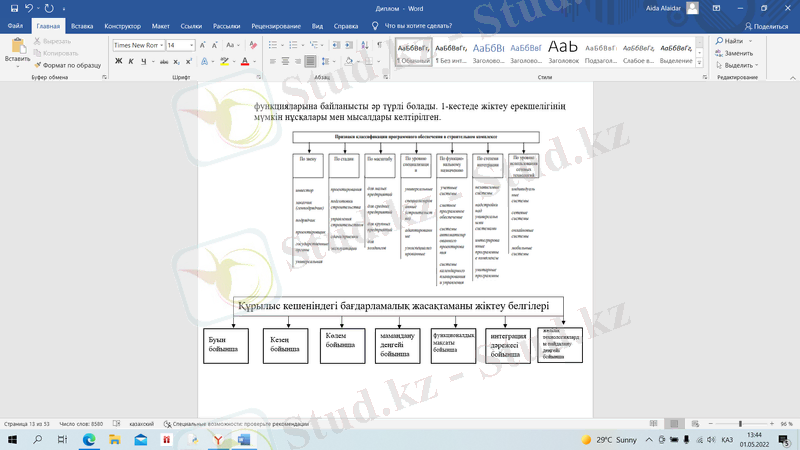Create a bulleted list
The height and width of the screenshot is (450, 800).
tap(273, 45)
